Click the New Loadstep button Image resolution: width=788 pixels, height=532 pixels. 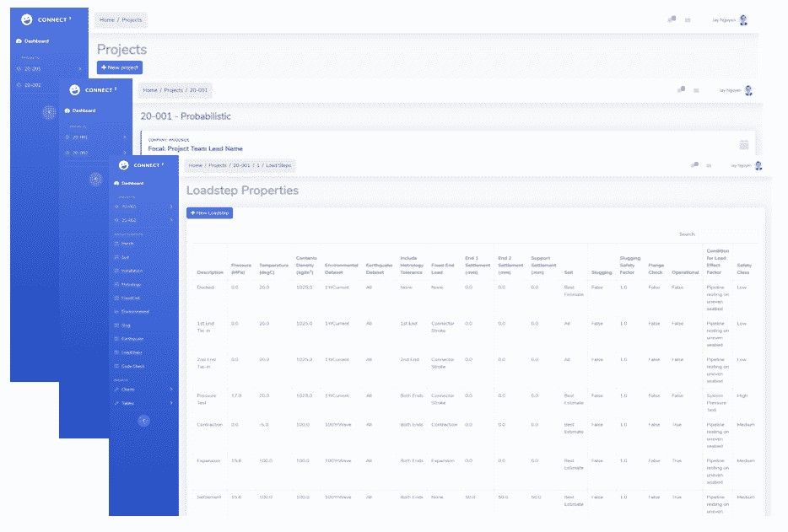click(x=208, y=213)
